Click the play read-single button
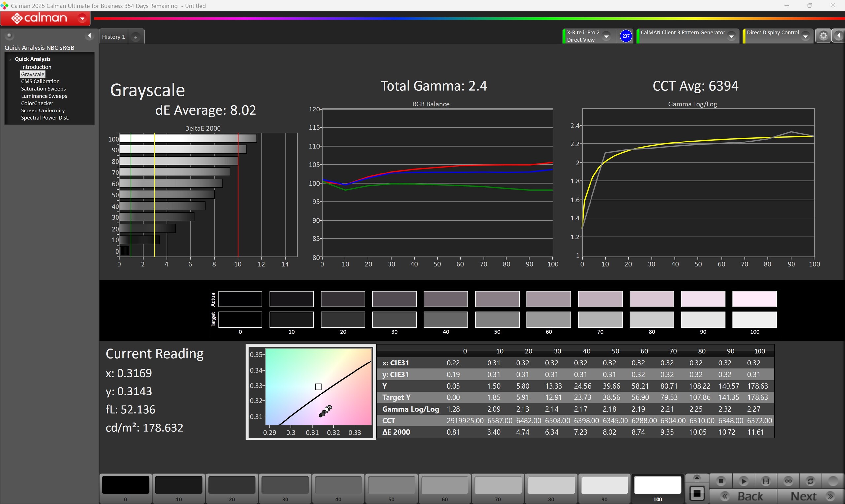The width and height of the screenshot is (845, 504). 743,481
